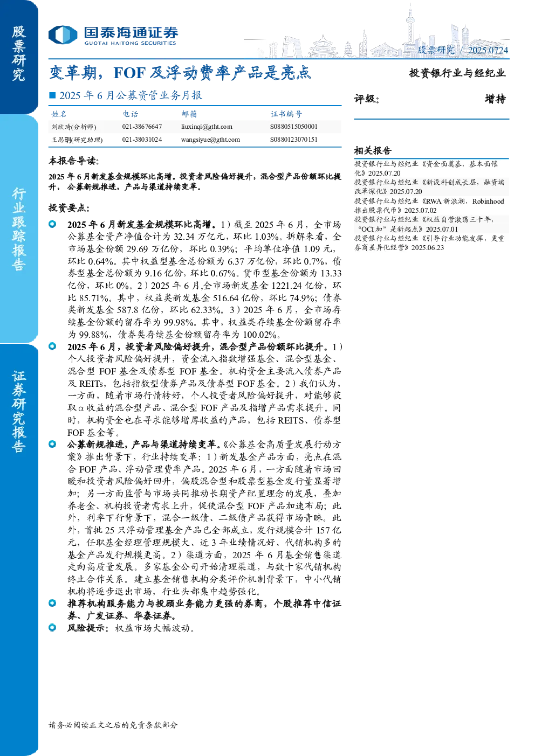The width and height of the screenshot is (535, 756).
Task: Click the 电话 column header
Action: click(x=131, y=114)
